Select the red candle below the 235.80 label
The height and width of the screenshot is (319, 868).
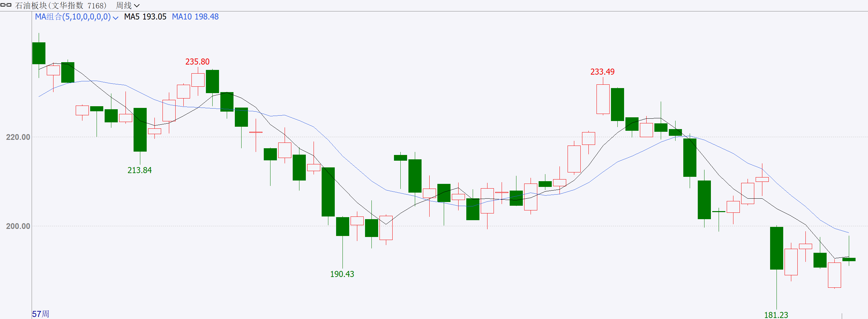tap(198, 80)
